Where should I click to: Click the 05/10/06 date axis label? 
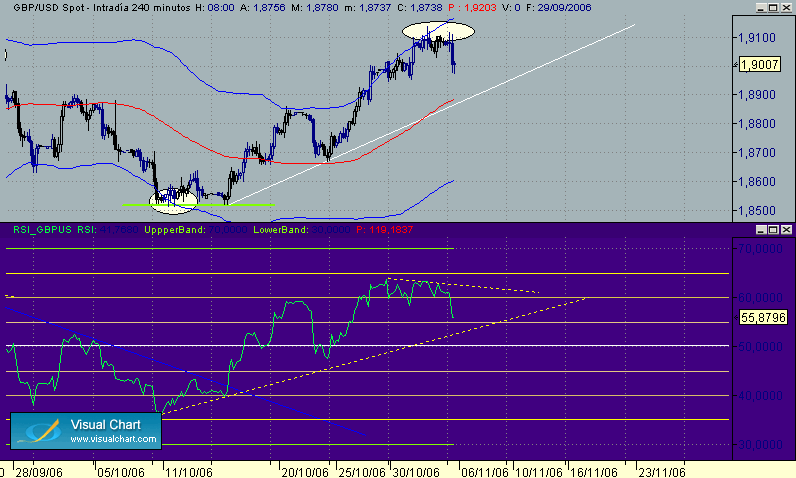121,472
